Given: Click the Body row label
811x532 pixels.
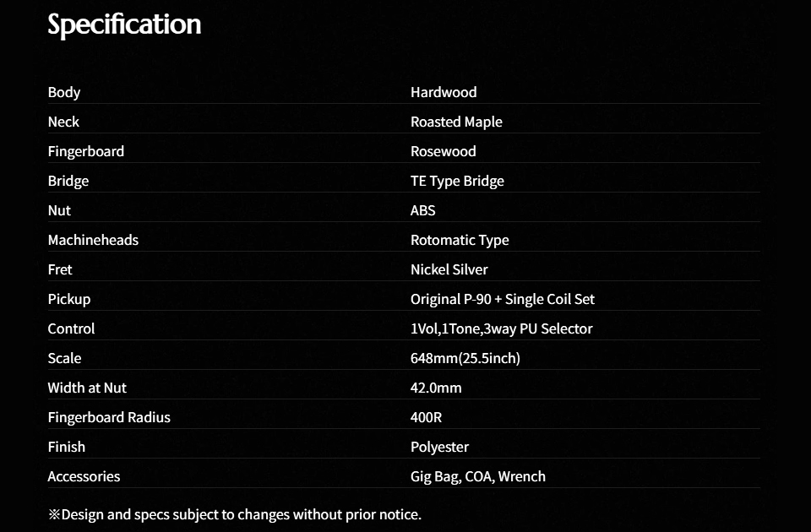Looking at the screenshot, I should pos(64,92).
